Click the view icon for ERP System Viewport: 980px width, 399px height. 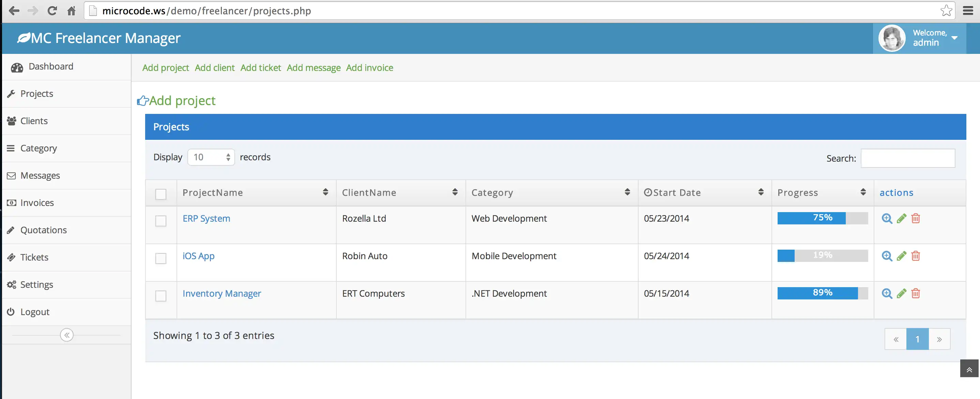click(887, 218)
